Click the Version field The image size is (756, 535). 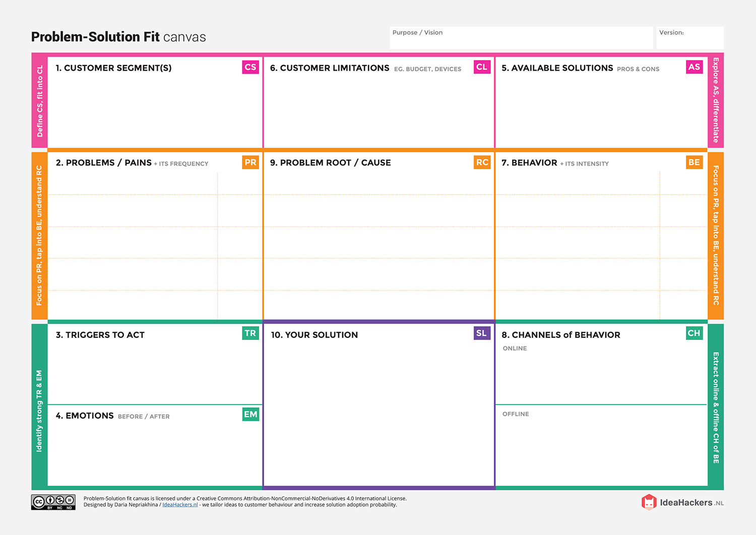click(x=690, y=38)
